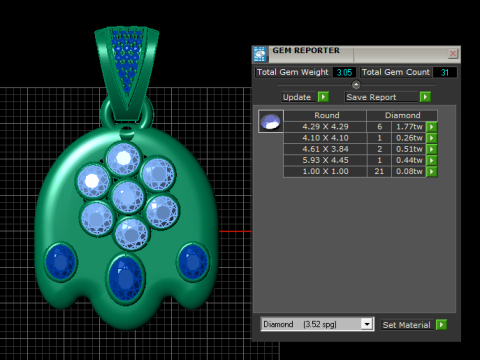
Task: Click green arrow next to Set Material
Action: pos(441,325)
